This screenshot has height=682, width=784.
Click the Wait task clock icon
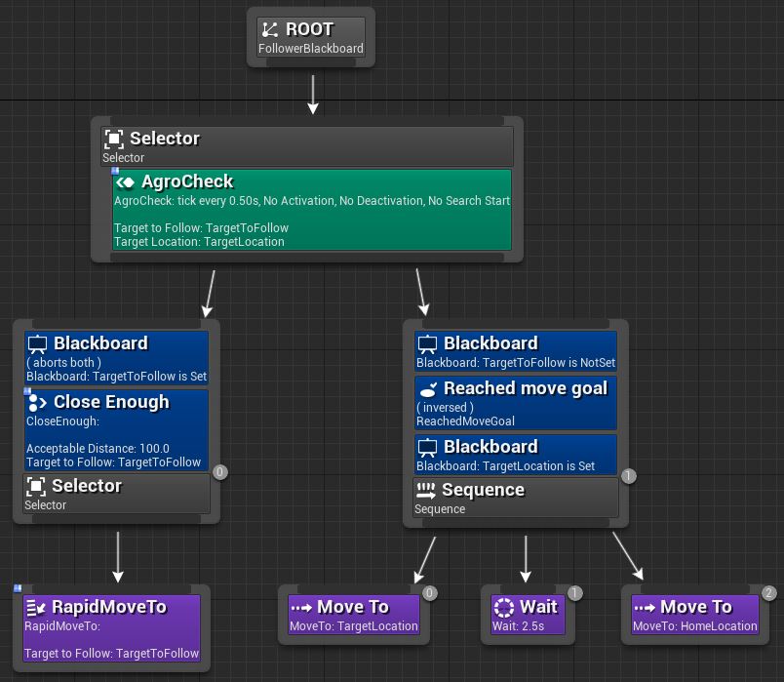tap(503, 607)
